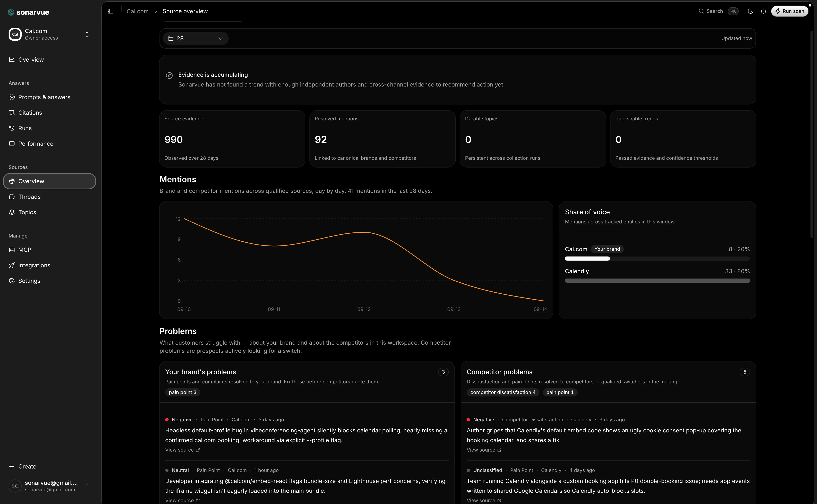Click the Cal.com share of voice bar
Image resolution: width=817 pixels, height=504 pixels.
click(x=657, y=259)
